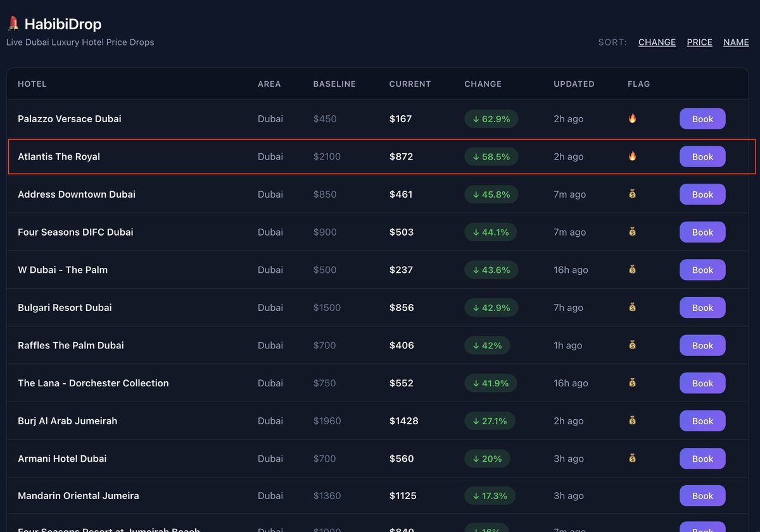Book Armani Hotel Dubai

click(x=702, y=459)
